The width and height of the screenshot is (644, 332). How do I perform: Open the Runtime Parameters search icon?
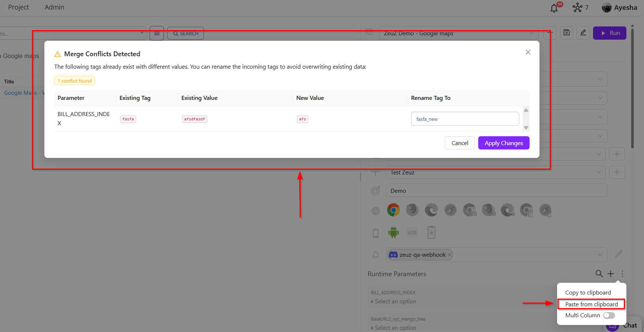click(x=599, y=274)
